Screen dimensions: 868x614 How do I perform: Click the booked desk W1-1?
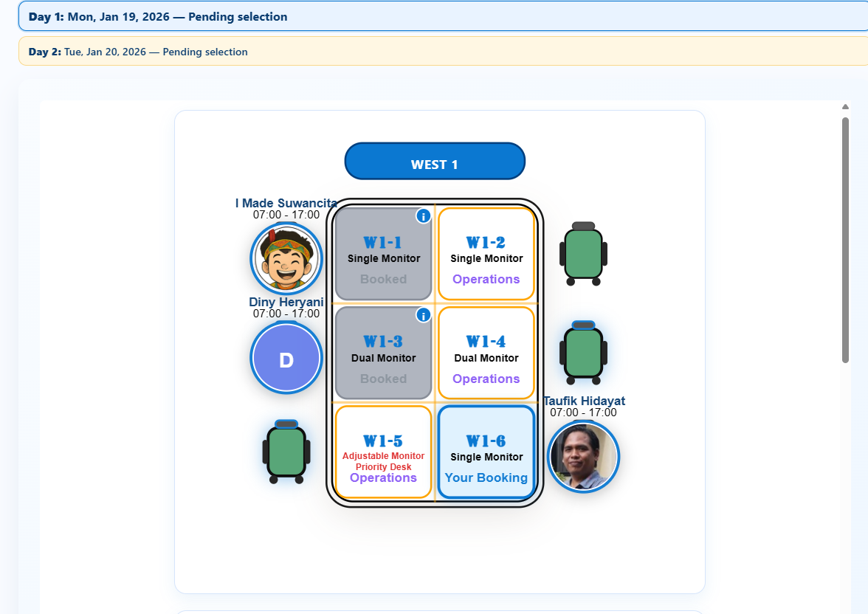383,255
